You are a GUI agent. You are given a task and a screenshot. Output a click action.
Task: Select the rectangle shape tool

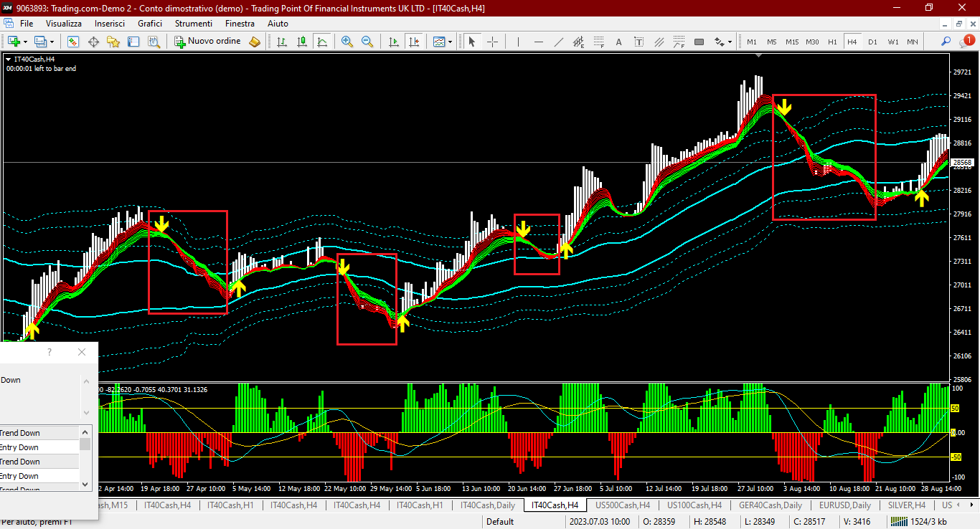pos(699,42)
